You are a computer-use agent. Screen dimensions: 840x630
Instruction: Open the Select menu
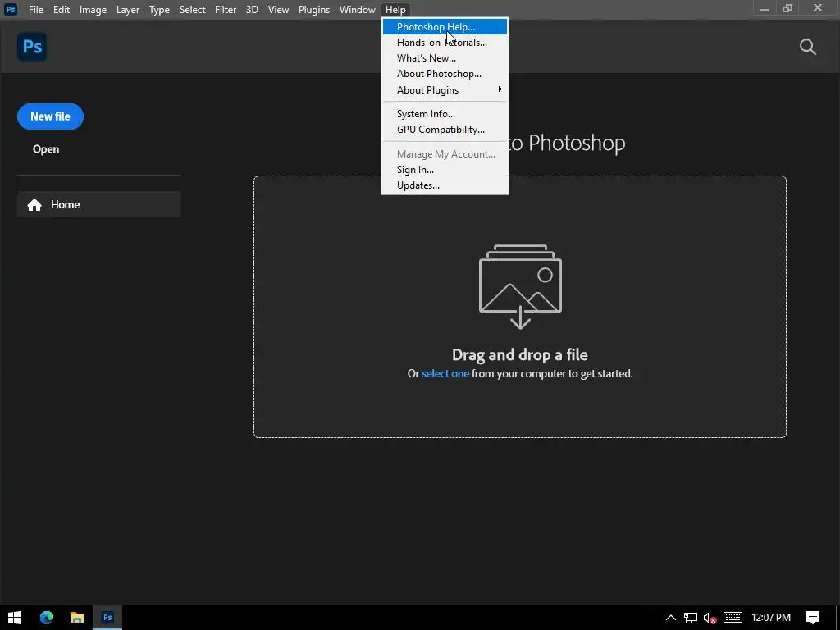pos(192,10)
